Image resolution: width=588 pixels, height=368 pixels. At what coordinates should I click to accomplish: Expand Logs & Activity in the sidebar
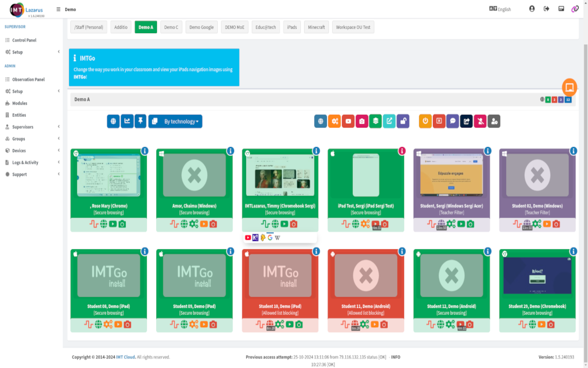(x=24, y=162)
